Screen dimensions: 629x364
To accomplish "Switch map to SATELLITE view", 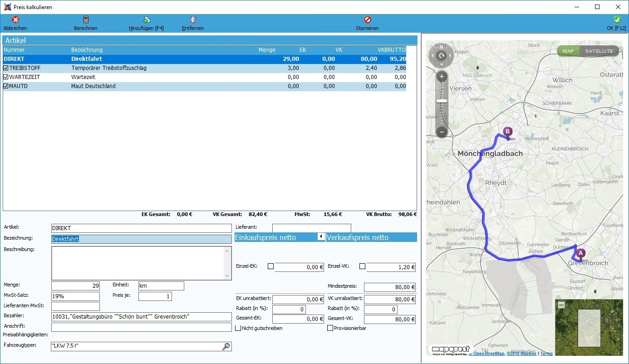I will (599, 51).
